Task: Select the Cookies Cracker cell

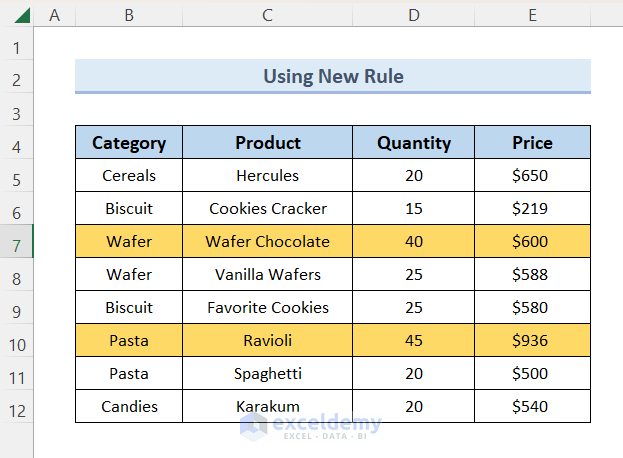Action: [x=267, y=209]
